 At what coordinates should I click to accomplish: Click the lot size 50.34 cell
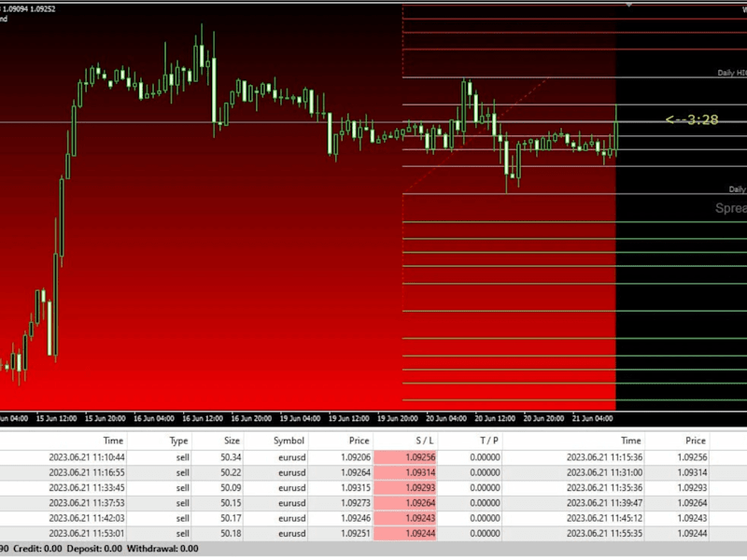coord(231,457)
